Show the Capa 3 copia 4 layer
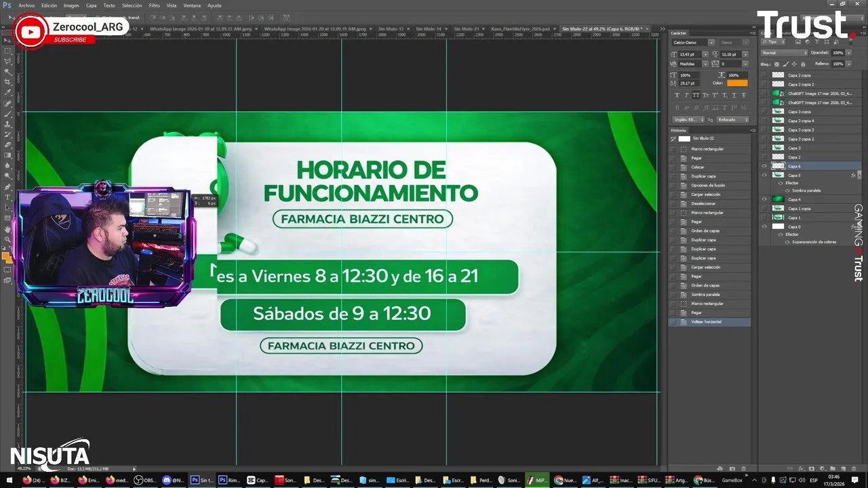 764,121
